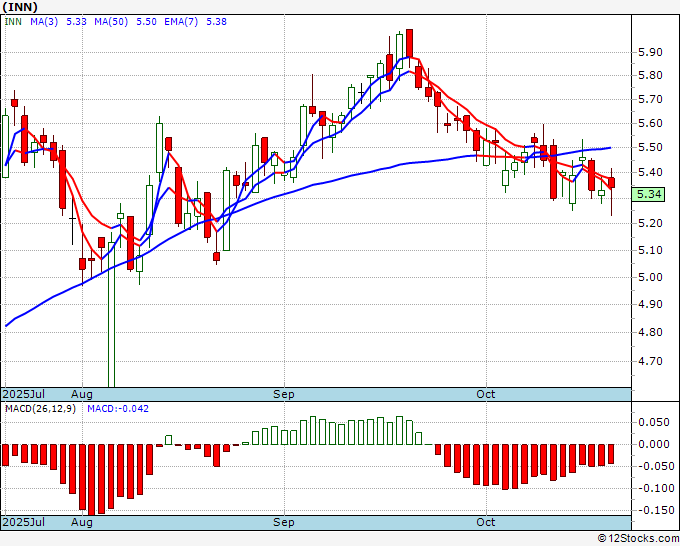The image size is (680, 546).
Task: Click the 5.00 price axis label
Action: 650,277
